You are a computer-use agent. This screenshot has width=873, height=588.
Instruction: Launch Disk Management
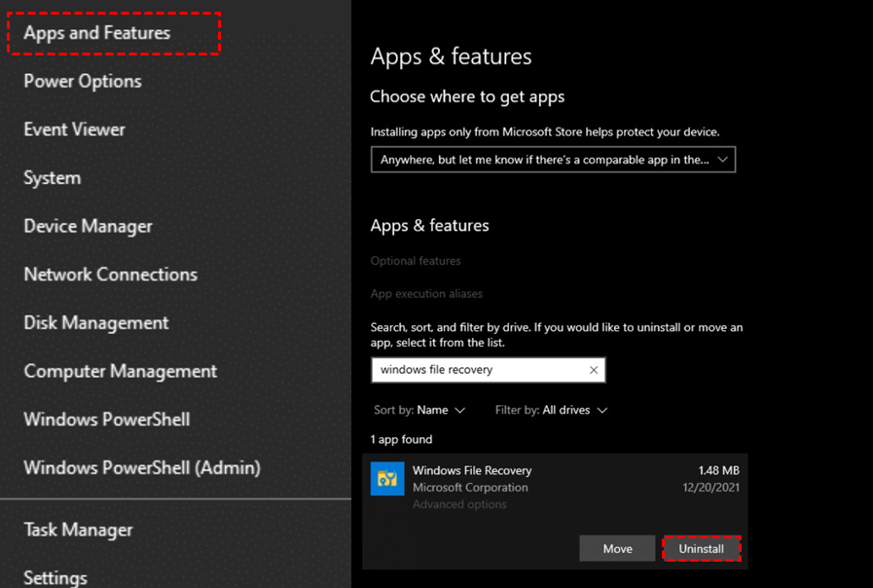96,323
